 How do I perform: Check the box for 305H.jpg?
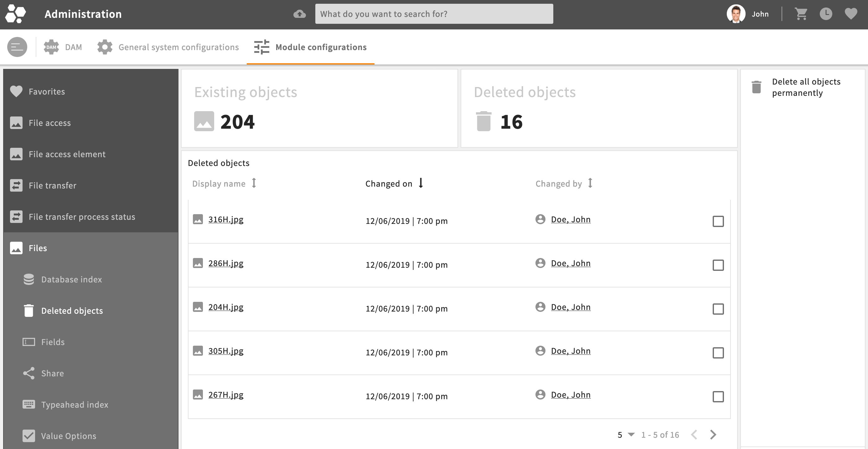(x=718, y=353)
